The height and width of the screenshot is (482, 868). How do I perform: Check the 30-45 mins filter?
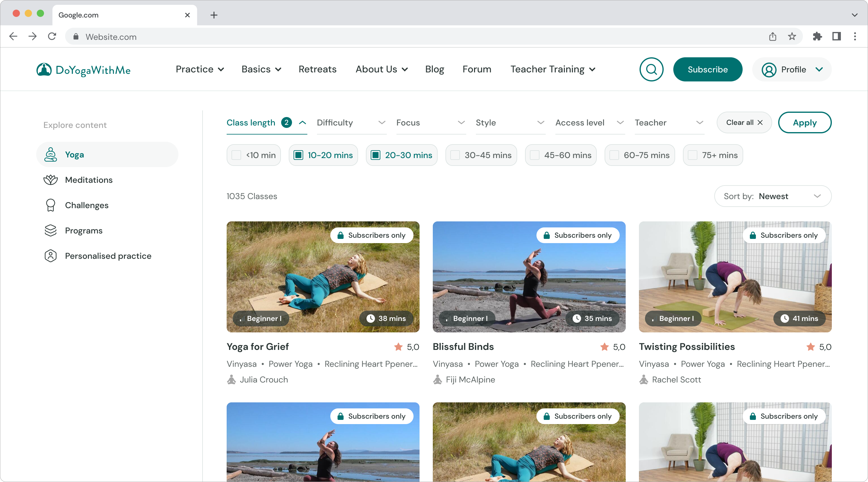click(455, 155)
